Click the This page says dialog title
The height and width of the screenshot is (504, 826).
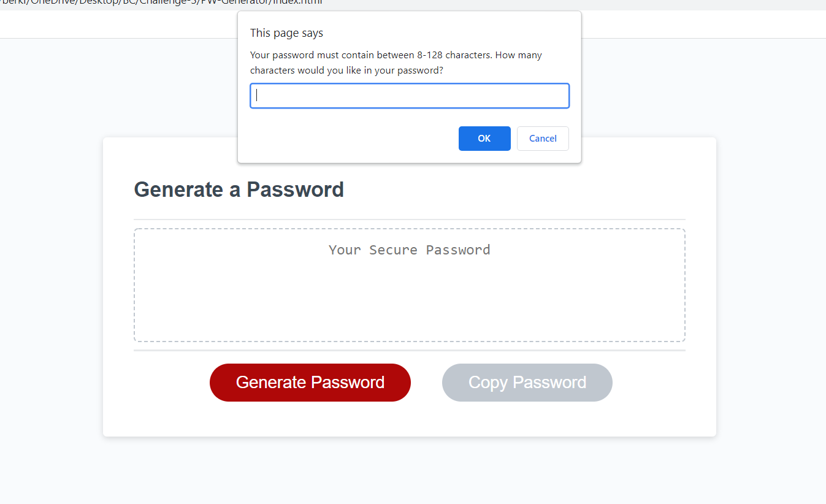coord(286,32)
